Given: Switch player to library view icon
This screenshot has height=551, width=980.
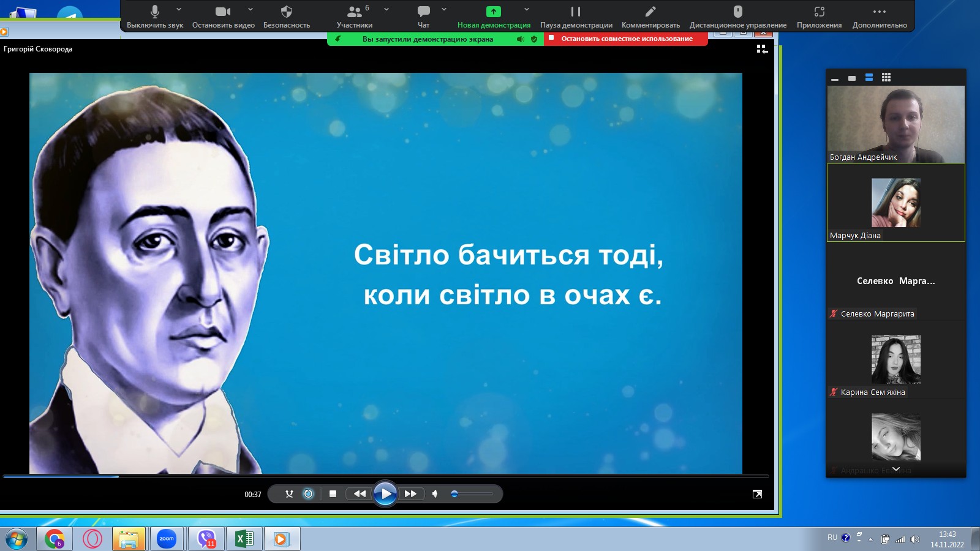Looking at the screenshot, I should point(762,49).
